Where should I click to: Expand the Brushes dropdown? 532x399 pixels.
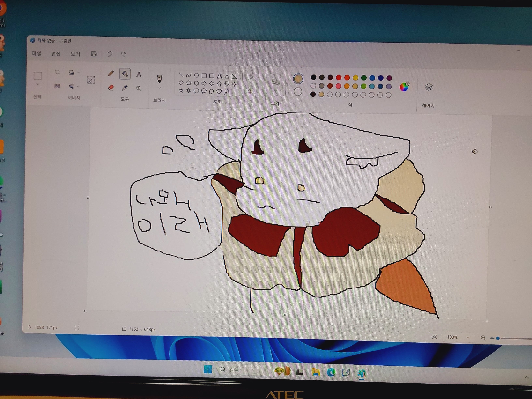click(x=159, y=88)
